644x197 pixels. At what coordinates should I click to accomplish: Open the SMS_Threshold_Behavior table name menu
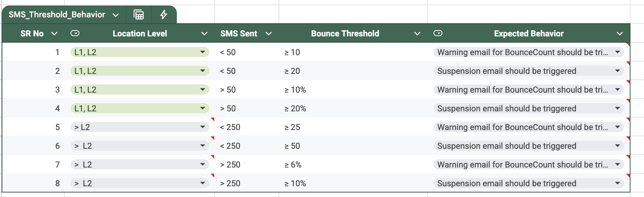click(x=116, y=15)
